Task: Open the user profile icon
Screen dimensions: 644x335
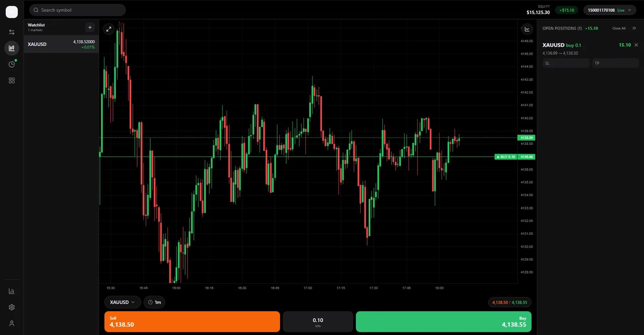Action: pyautogui.click(x=12, y=323)
